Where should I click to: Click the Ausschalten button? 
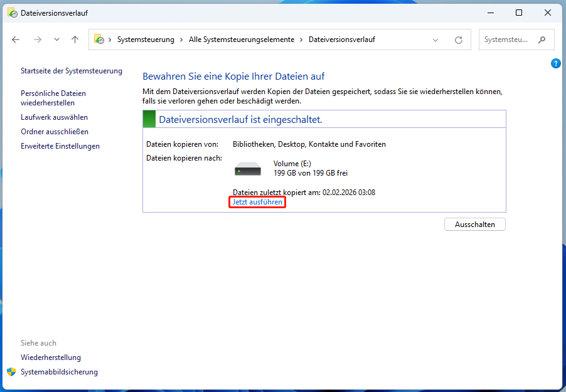474,224
